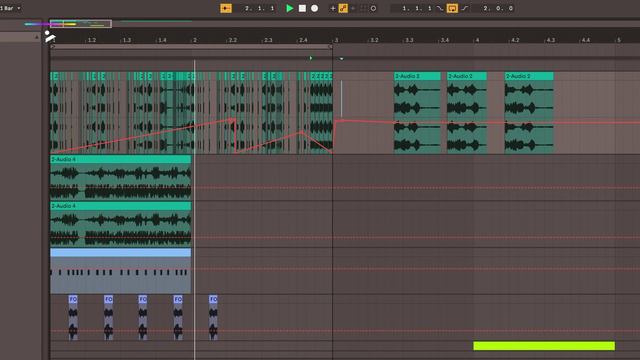Viewport: 640px width, 360px height.
Task: Select the 2-Audio 2 clip starting near 3.4
Action: 467,76
